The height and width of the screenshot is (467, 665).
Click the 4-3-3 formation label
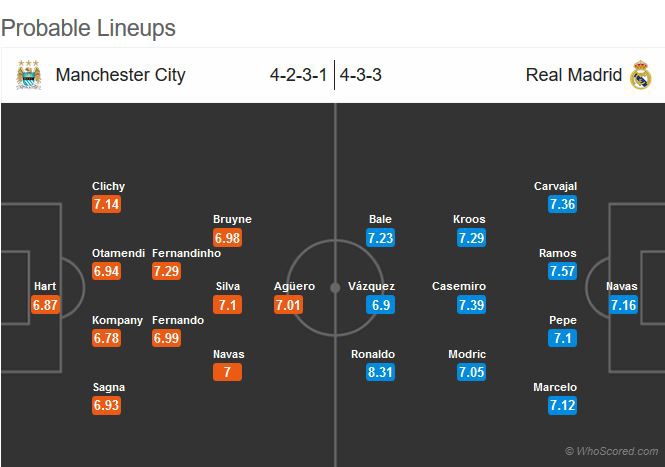(x=363, y=75)
